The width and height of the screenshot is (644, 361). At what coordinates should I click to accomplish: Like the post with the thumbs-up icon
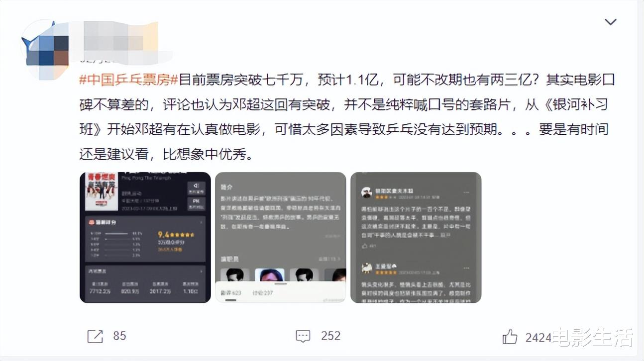510,337
